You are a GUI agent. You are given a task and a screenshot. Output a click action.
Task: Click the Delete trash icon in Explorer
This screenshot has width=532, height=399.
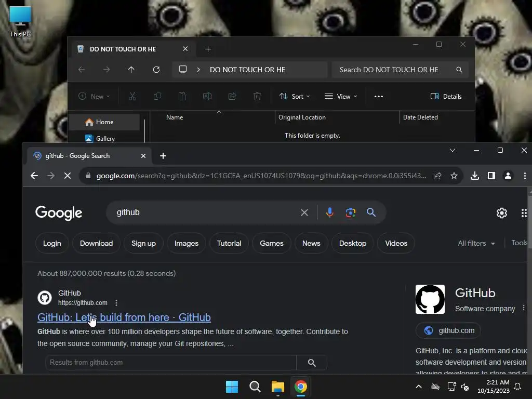tap(257, 96)
